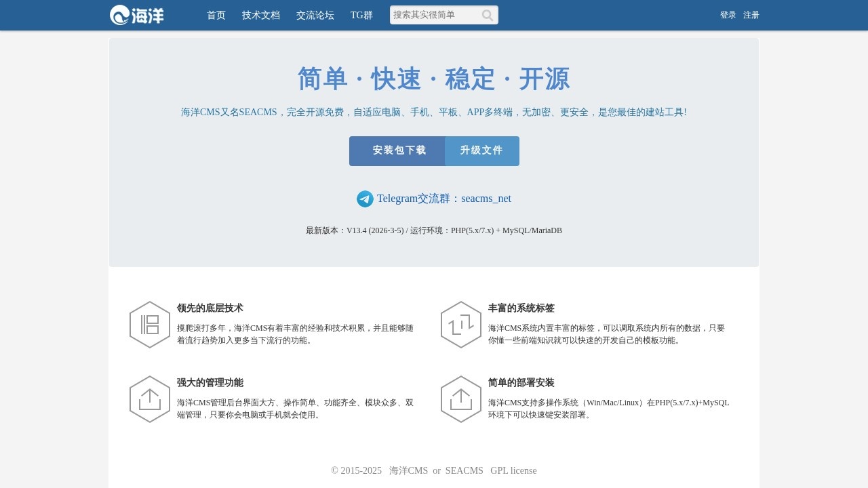This screenshot has width=868, height=488.
Task: Click the search magnifier icon
Action: click(488, 15)
